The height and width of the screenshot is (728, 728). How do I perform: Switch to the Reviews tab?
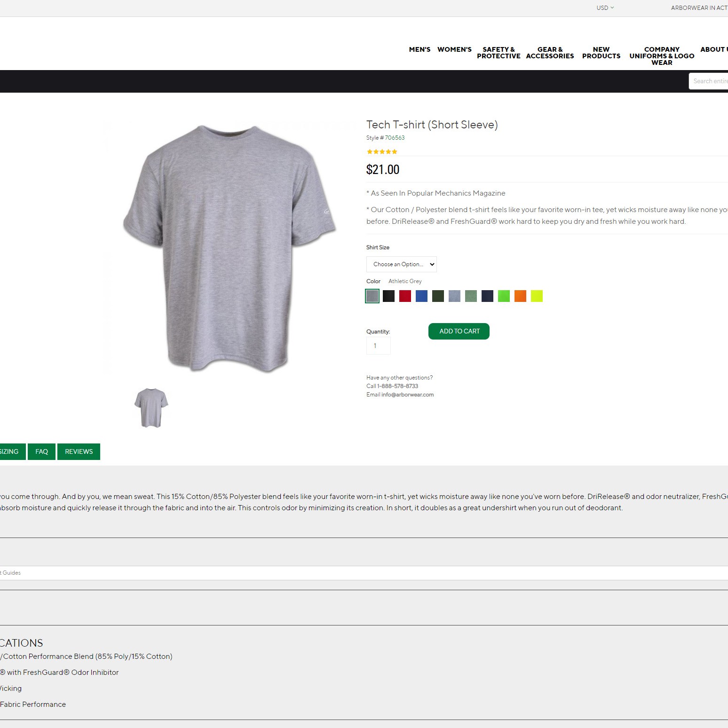pyautogui.click(x=79, y=451)
